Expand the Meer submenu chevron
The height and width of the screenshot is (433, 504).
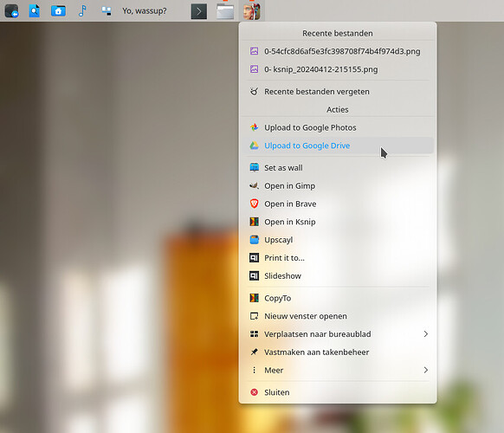[425, 370]
